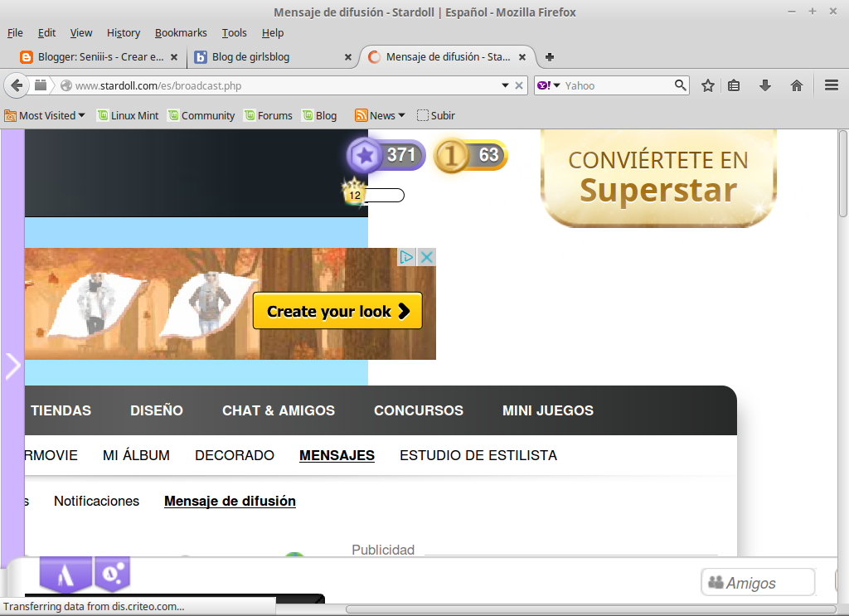The image size is (849, 616).
Task: Open address bar history dropdown arrow
Action: (505, 85)
